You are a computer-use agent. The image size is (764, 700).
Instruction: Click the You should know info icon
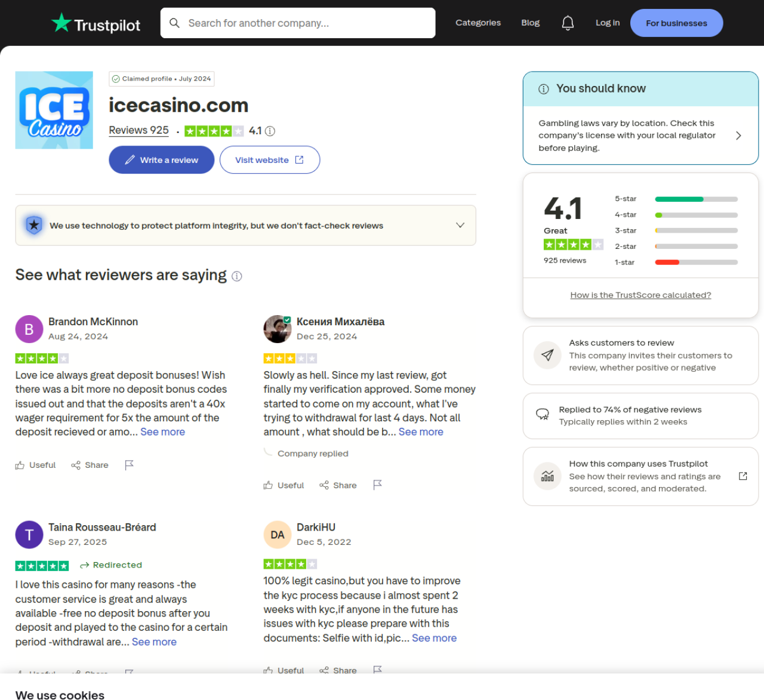coord(544,89)
